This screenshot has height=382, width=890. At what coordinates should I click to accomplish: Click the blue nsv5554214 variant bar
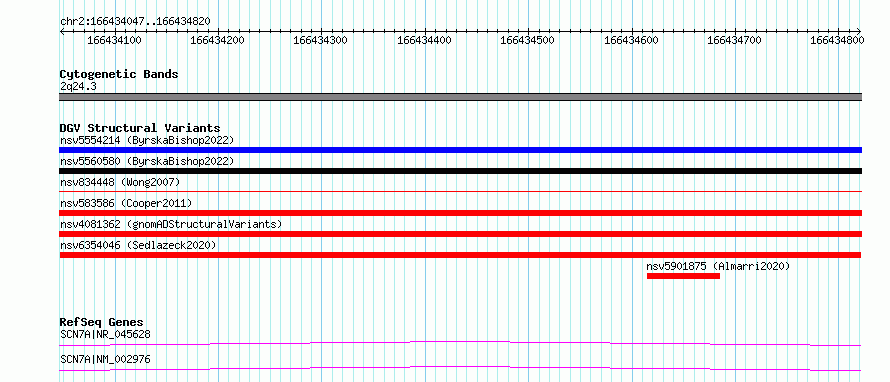[460, 150]
